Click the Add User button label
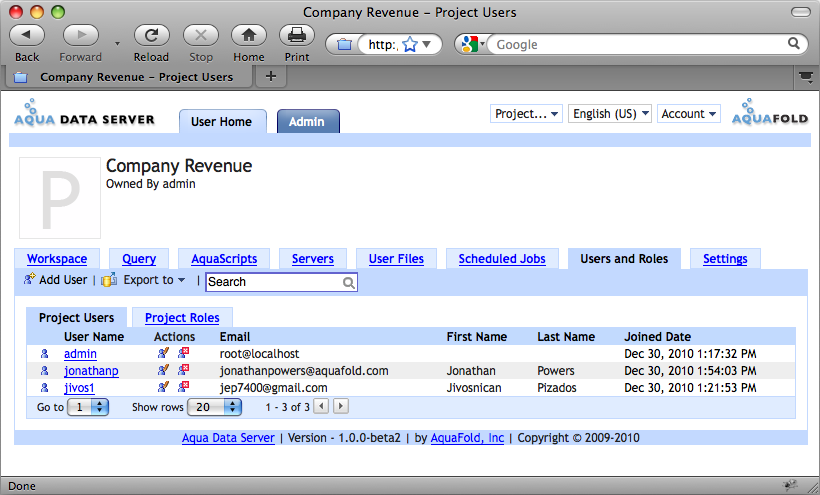This screenshot has width=820, height=495. coord(63,280)
